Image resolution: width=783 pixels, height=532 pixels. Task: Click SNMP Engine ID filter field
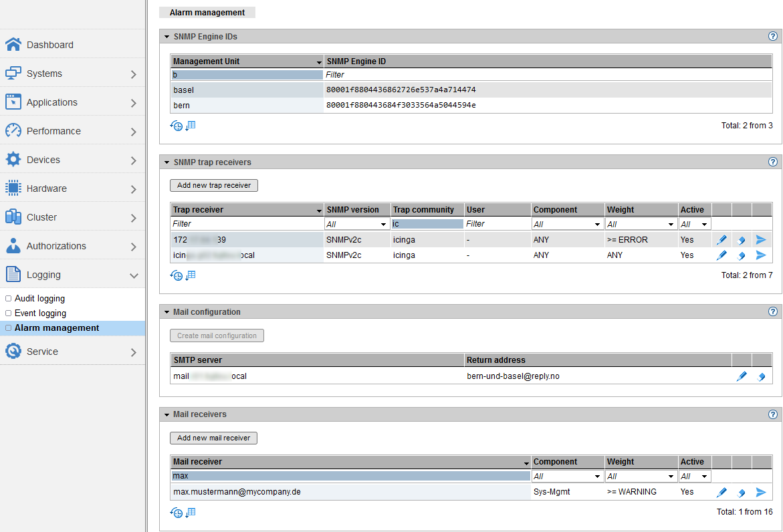[548, 75]
